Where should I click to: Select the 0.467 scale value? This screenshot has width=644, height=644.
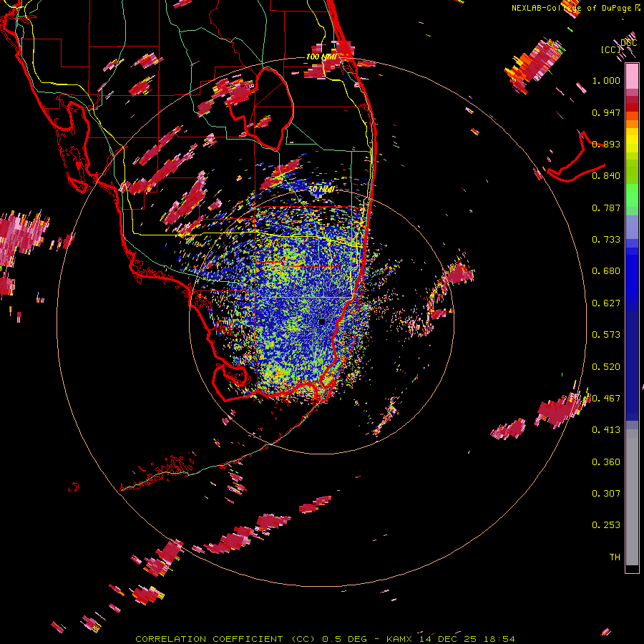point(606,399)
